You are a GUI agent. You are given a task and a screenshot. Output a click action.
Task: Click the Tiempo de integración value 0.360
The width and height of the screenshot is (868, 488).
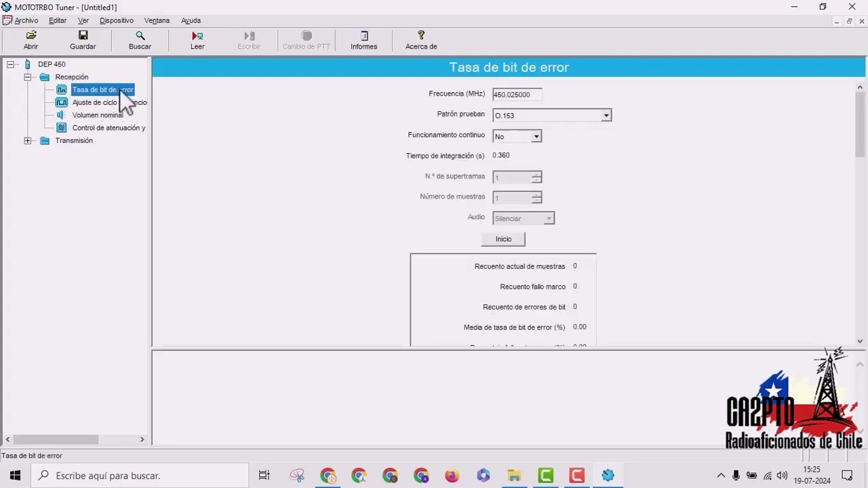coord(501,156)
